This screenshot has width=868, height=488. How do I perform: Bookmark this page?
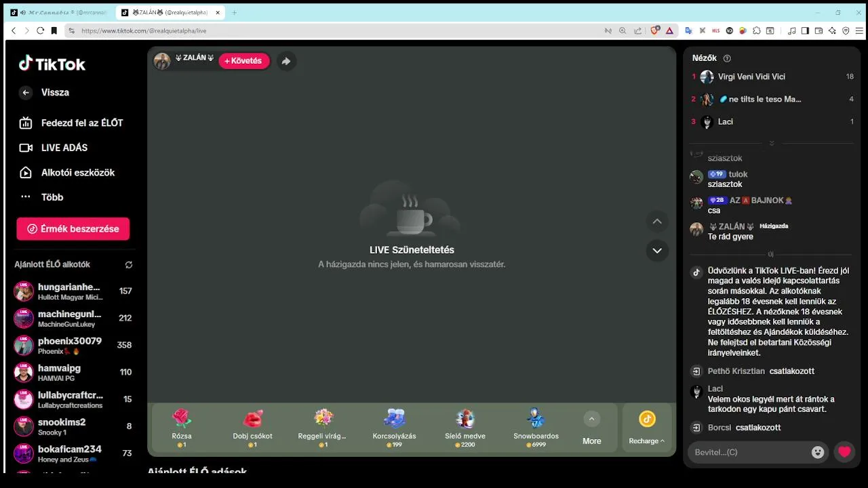pos(54,30)
